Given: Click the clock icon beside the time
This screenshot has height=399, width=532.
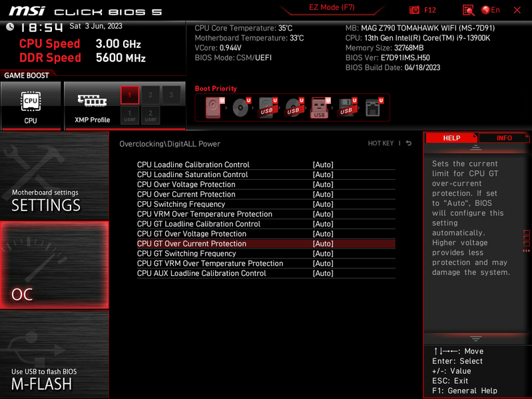Looking at the screenshot, I should 10,27.
